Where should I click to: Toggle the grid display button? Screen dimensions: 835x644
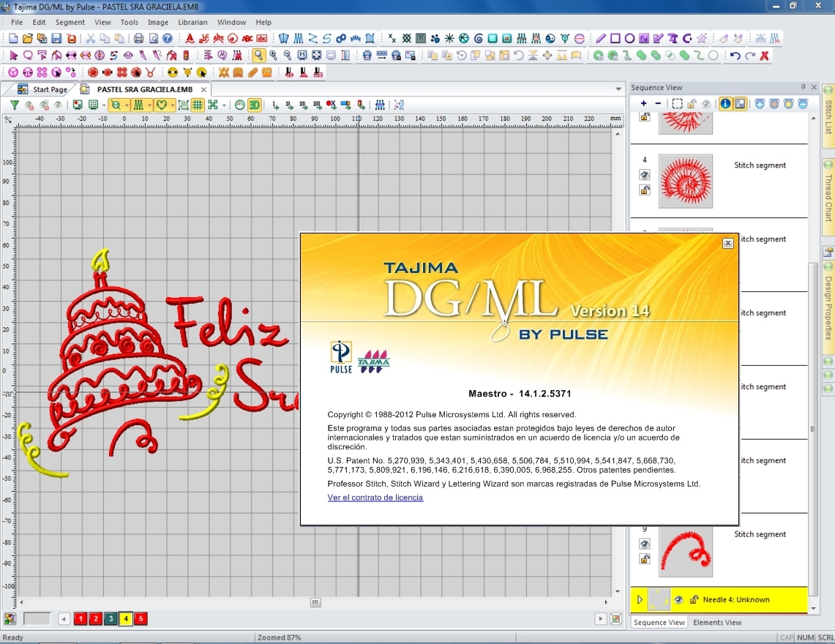198,105
